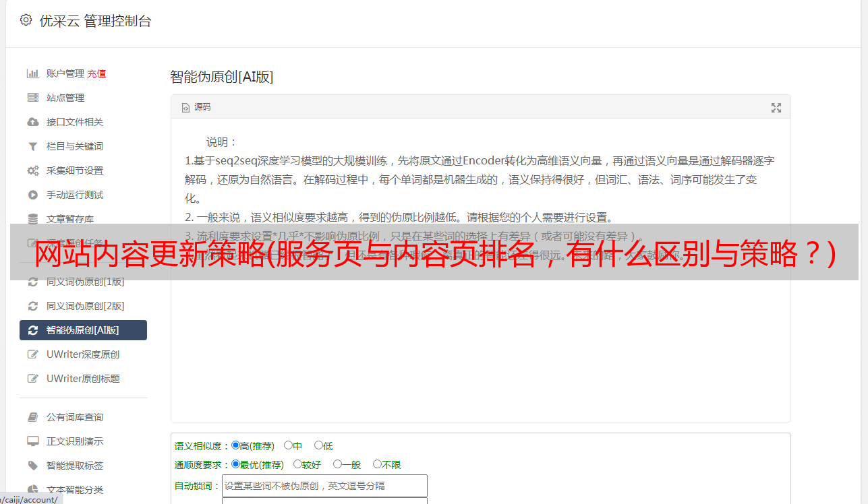Click 正文识别演示 monitor icon

click(32, 441)
